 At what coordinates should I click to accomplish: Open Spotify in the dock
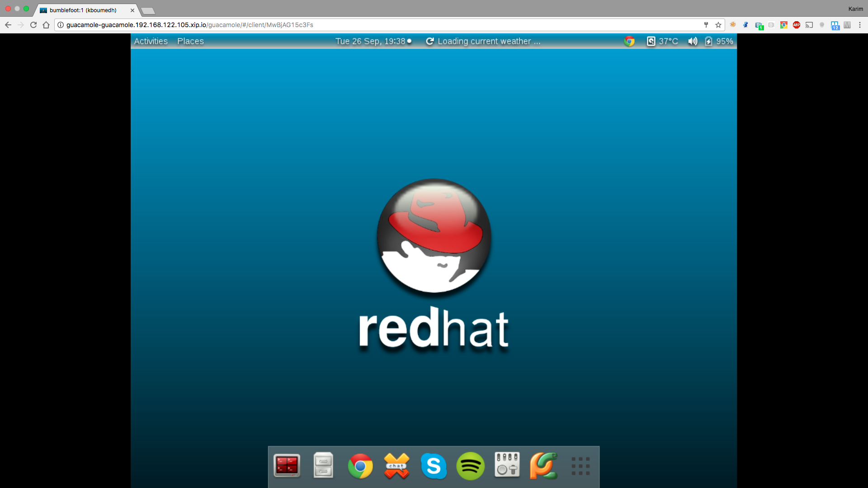(470, 466)
